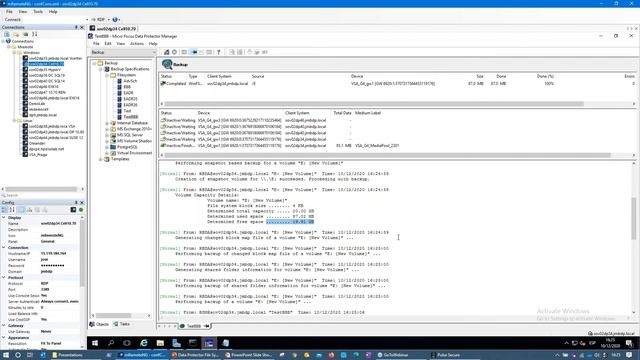Open mRemoteNG File menu
The height and width of the screenshot is (360, 640).
pyautogui.click(x=9, y=11)
